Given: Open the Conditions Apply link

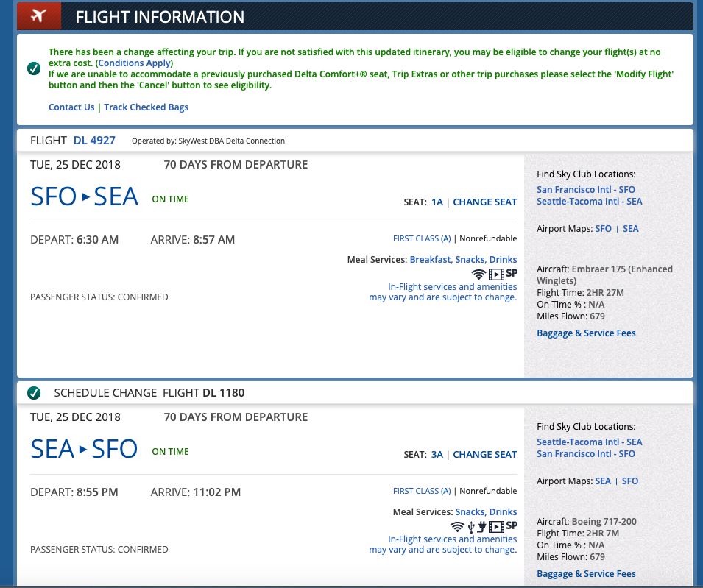Looking at the screenshot, I should pos(134,63).
